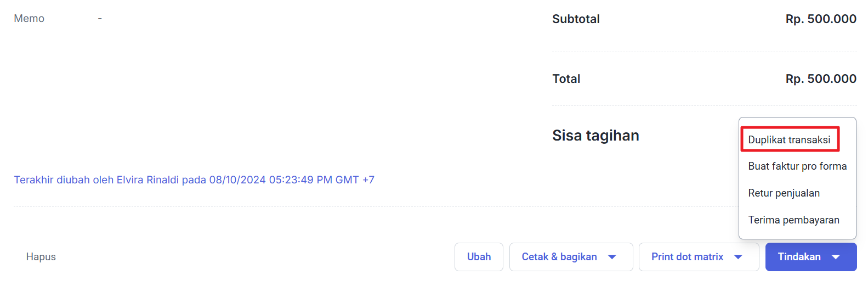Click the Sisa tagihan heading

tap(595, 136)
